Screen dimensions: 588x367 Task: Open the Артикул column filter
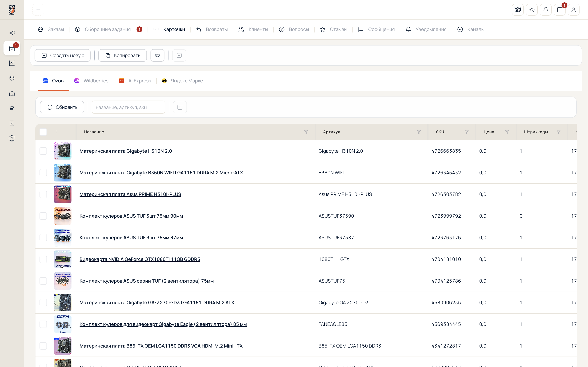tap(419, 132)
